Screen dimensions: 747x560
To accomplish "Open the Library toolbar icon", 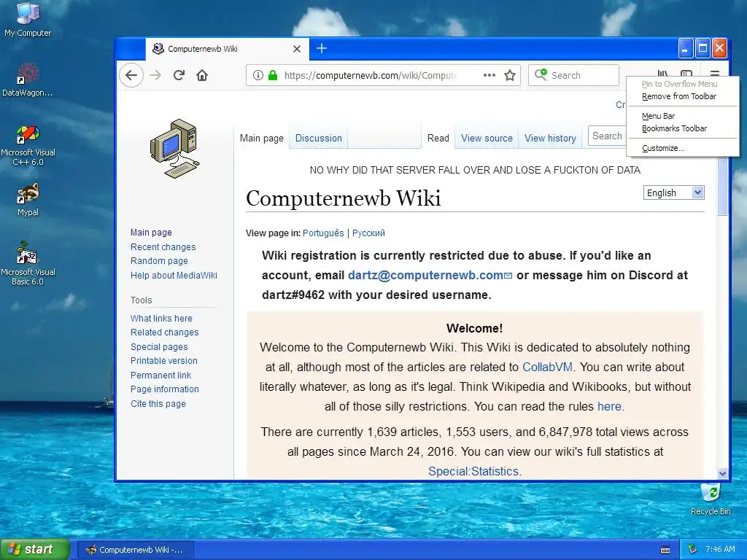I will (662, 74).
